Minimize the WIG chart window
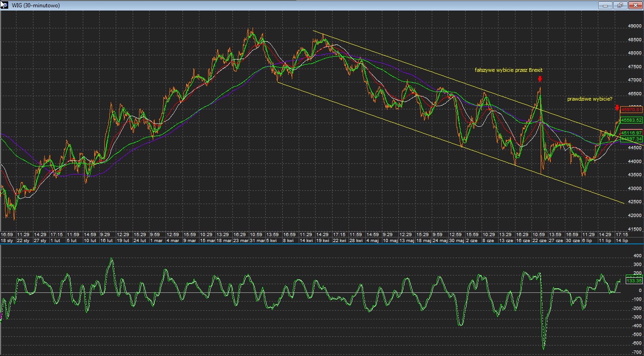The image size is (644, 356). click(x=606, y=5)
